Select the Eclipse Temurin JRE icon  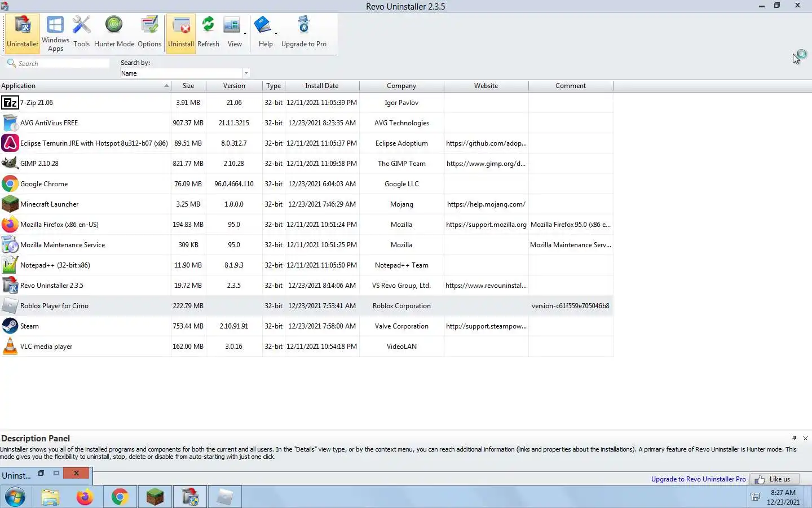[10, 143]
